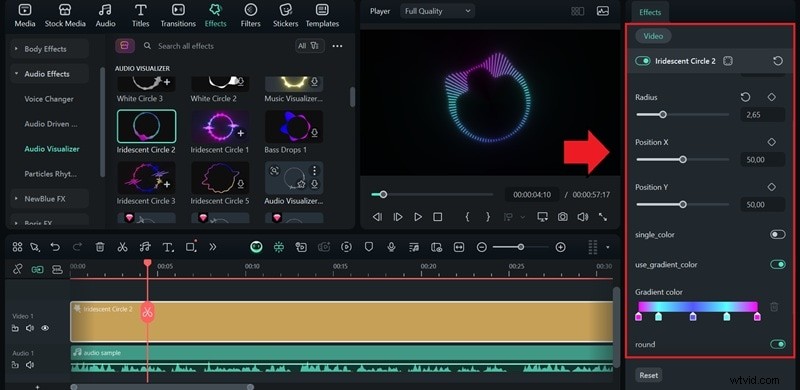This screenshot has height=390, width=800.
Task: Select the split scissors tool
Action: [x=122, y=247]
